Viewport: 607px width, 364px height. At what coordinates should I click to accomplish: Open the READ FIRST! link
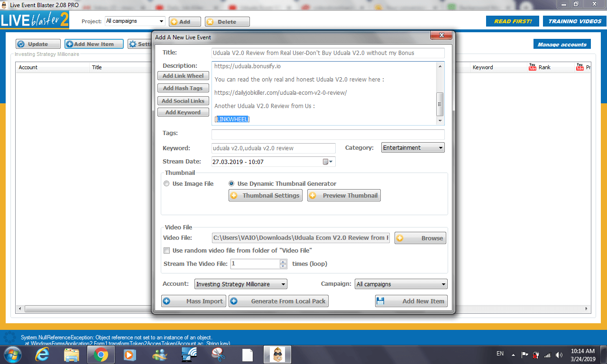point(513,21)
